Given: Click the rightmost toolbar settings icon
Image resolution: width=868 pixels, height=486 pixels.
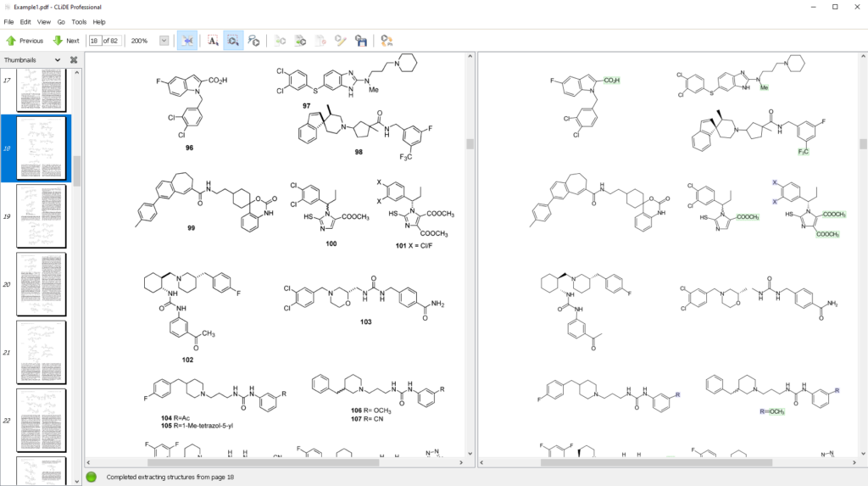Looking at the screenshot, I should click(387, 41).
